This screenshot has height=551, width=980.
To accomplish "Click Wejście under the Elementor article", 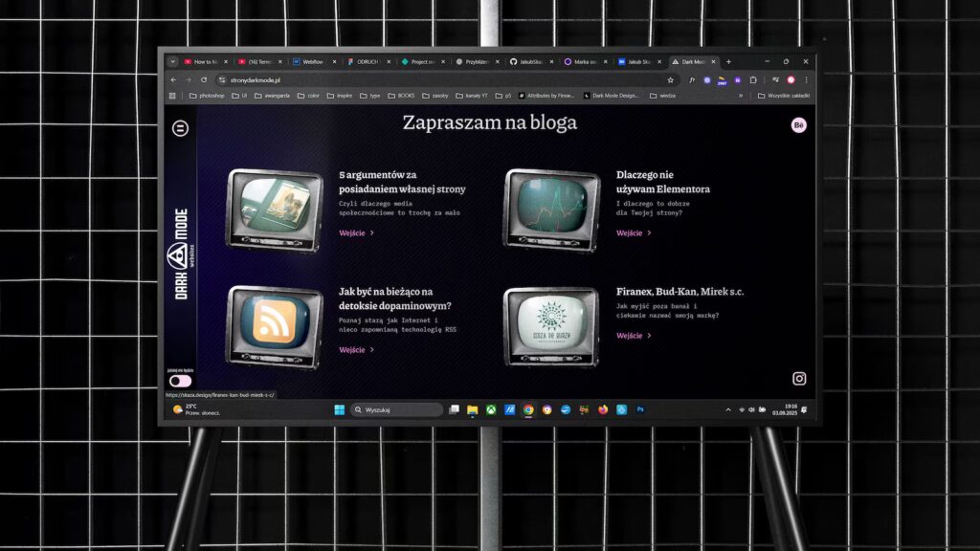I will [634, 233].
